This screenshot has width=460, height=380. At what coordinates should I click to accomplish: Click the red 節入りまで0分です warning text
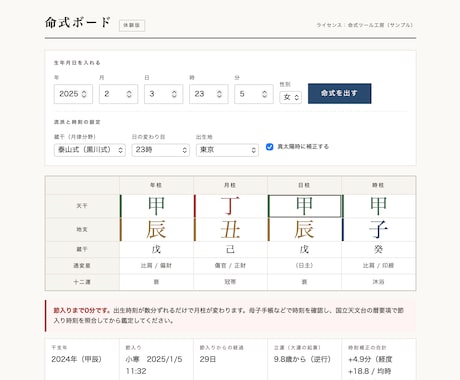pos(82,310)
